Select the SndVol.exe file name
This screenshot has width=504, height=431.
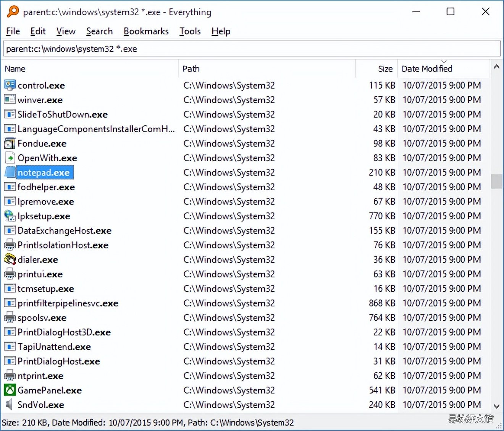(41, 405)
